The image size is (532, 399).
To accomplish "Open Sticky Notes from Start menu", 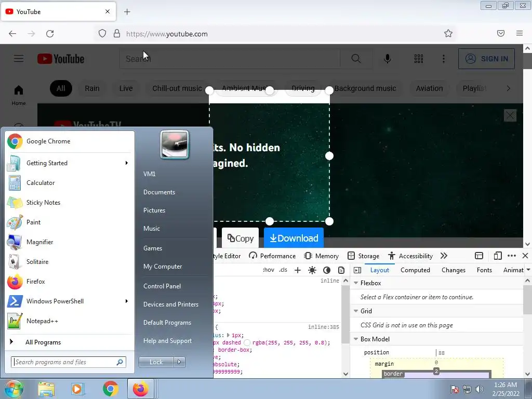I will click(71, 203).
